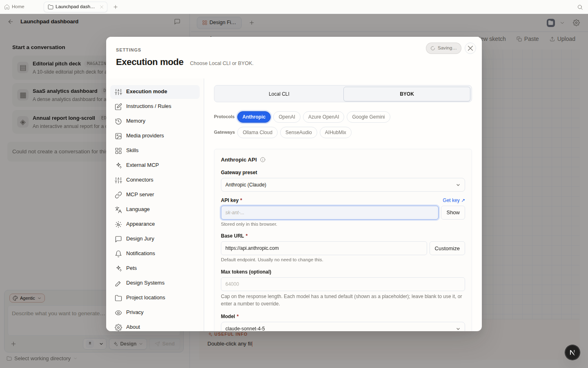Viewport: 588px width, 368px height.
Task: Click the Notifications bell icon
Action: click(118, 254)
